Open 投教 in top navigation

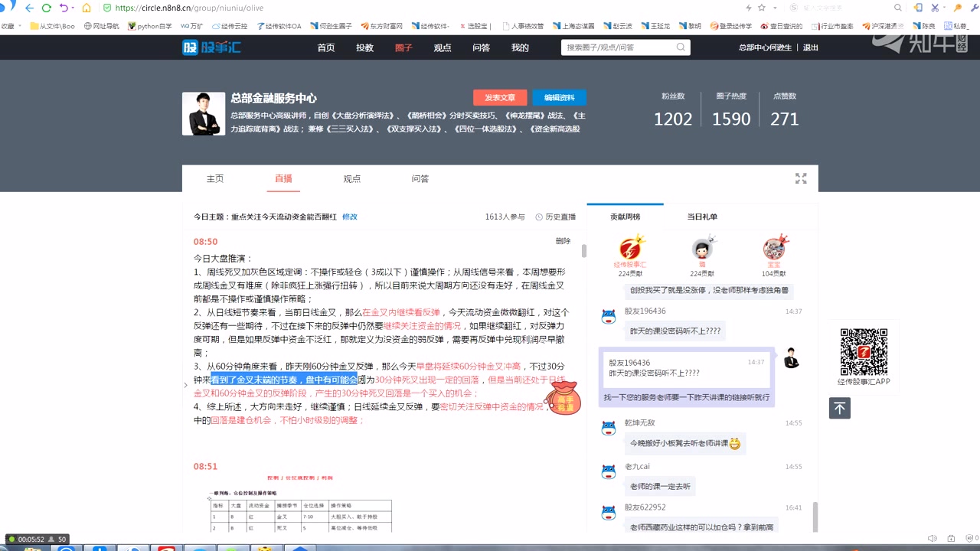click(364, 47)
